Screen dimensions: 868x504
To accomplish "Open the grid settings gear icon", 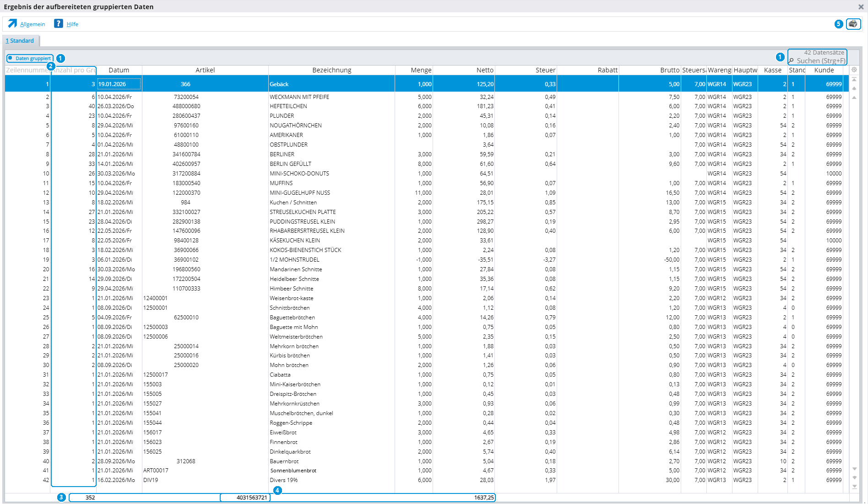I will pos(854,70).
